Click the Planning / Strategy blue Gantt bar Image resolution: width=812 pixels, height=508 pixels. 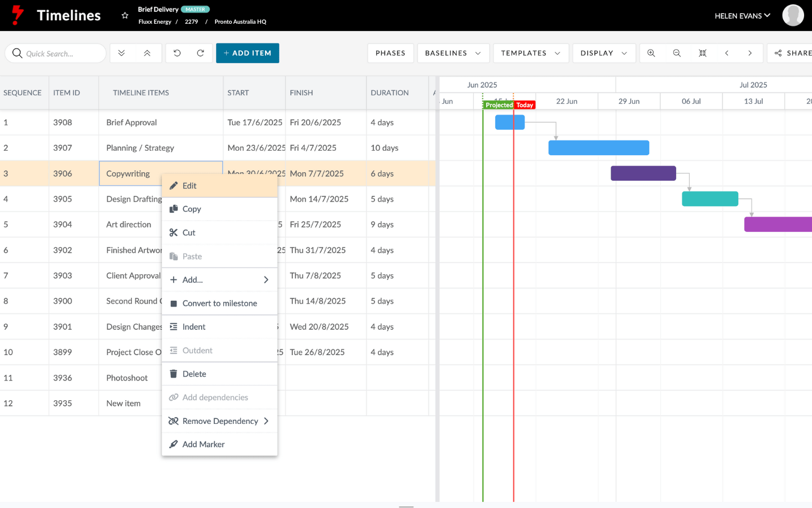[599, 148]
